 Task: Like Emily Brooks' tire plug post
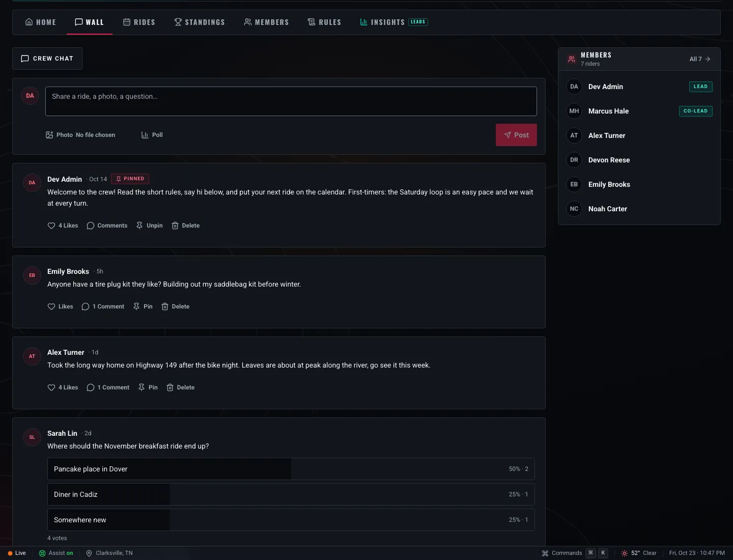point(60,306)
